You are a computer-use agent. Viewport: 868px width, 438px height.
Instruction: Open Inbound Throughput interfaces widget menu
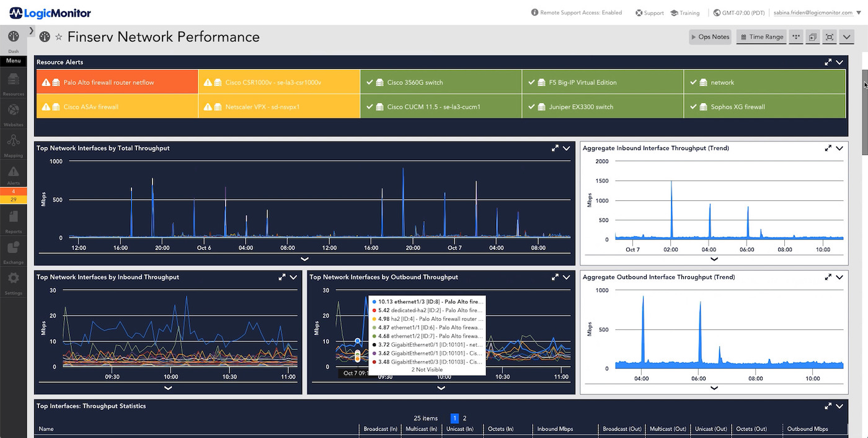click(x=294, y=277)
